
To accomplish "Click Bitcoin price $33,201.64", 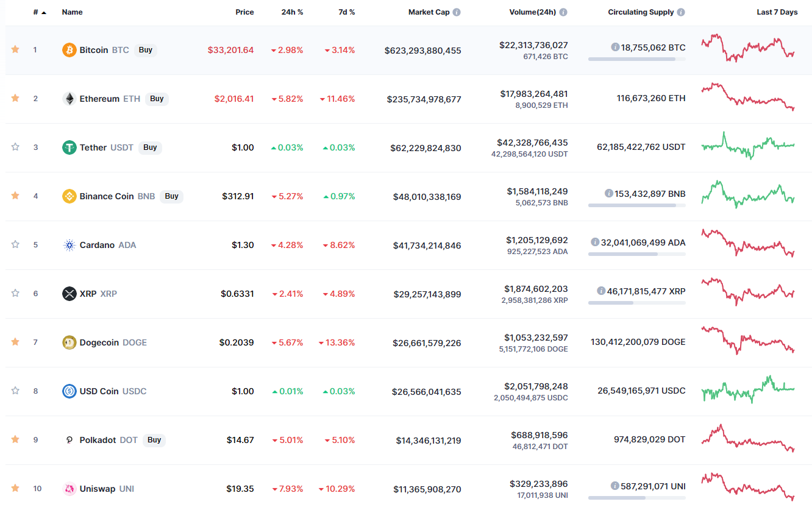I will click(230, 50).
